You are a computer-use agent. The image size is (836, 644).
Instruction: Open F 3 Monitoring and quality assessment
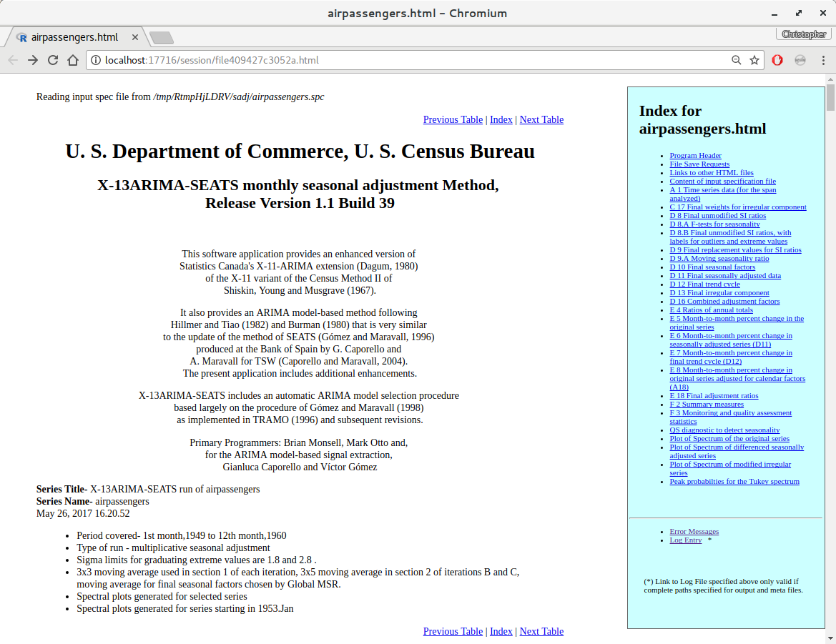click(730, 417)
